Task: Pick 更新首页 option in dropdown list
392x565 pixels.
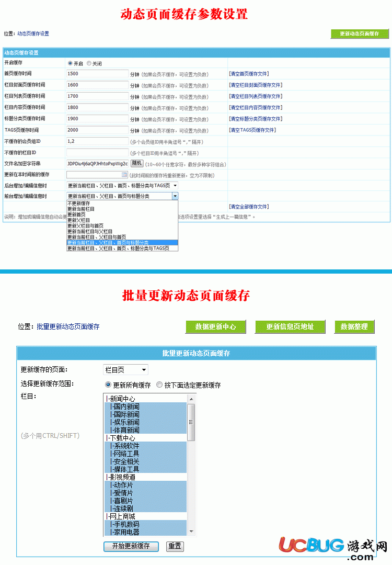Action: [x=122, y=214]
